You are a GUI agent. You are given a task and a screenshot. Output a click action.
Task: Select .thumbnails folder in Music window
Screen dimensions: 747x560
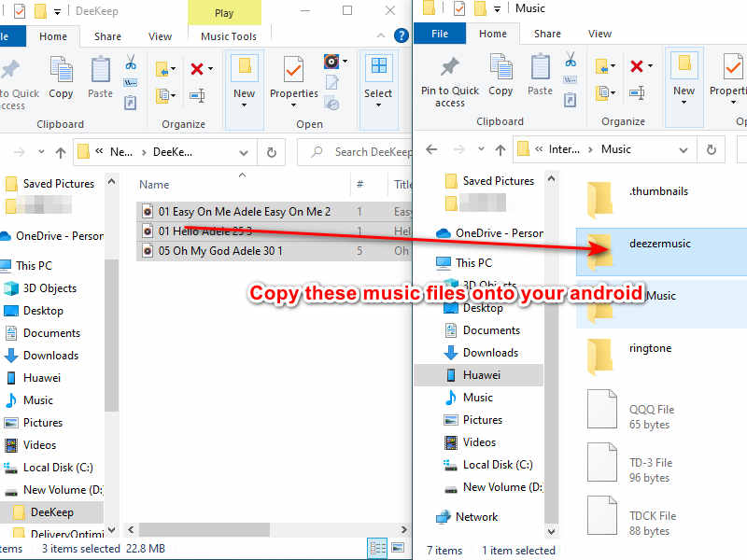(x=661, y=200)
